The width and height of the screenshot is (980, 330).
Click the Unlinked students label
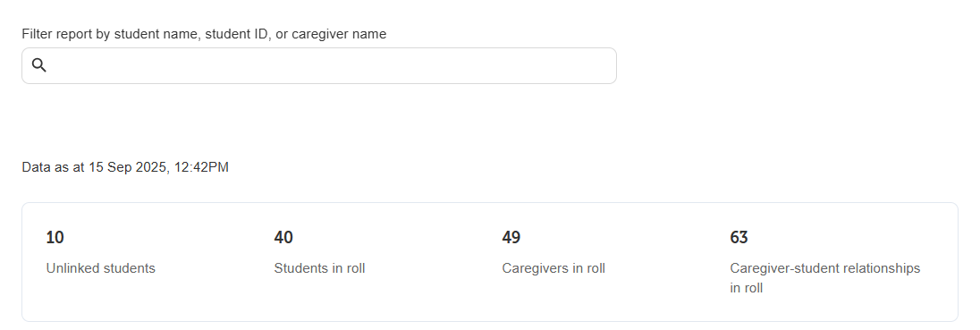pos(101,268)
